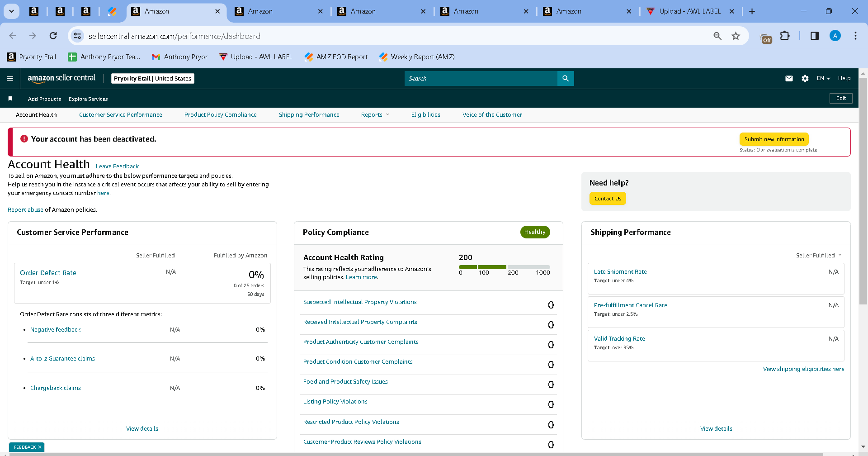The height and width of the screenshot is (456, 868).
Task: Click View shipping eligibilities here link
Action: tap(804, 369)
